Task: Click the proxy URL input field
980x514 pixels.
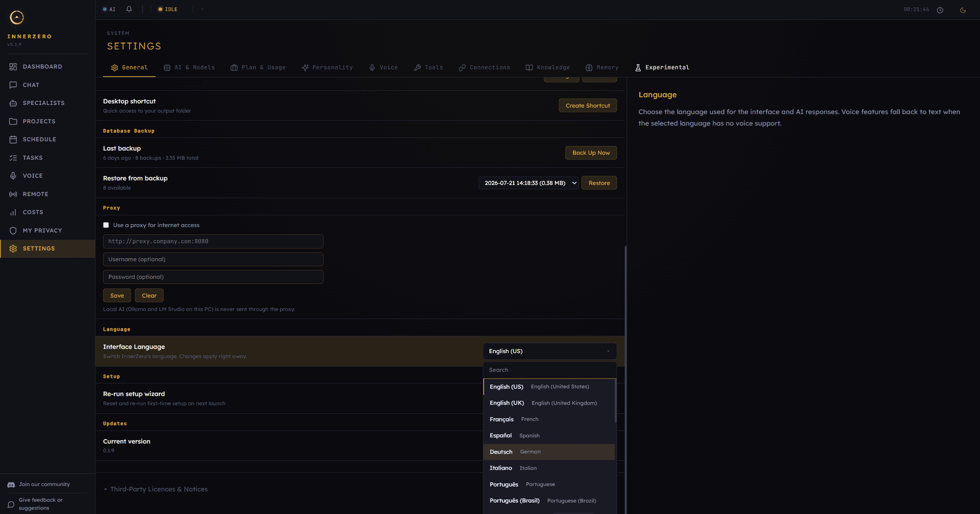Action: [213, 242]
